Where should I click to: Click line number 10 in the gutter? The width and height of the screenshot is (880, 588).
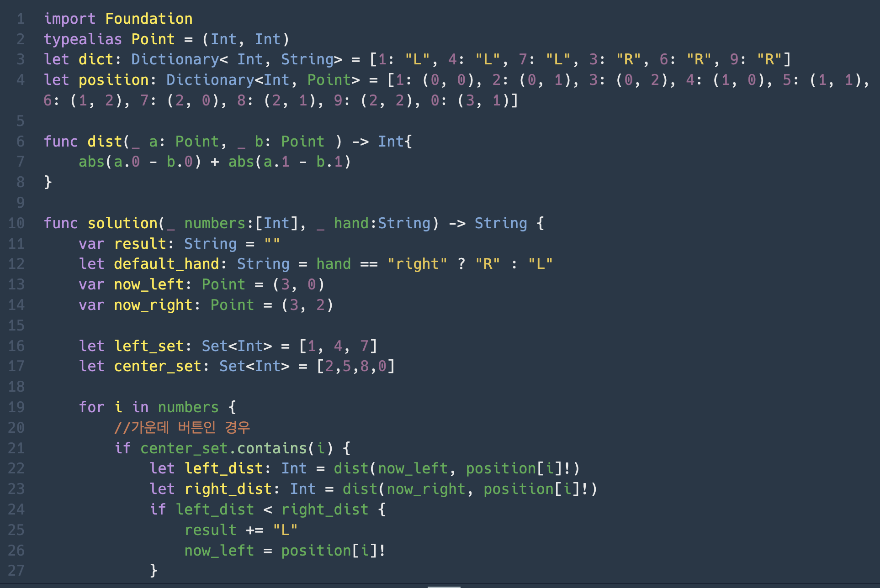(x=16, y=223)
